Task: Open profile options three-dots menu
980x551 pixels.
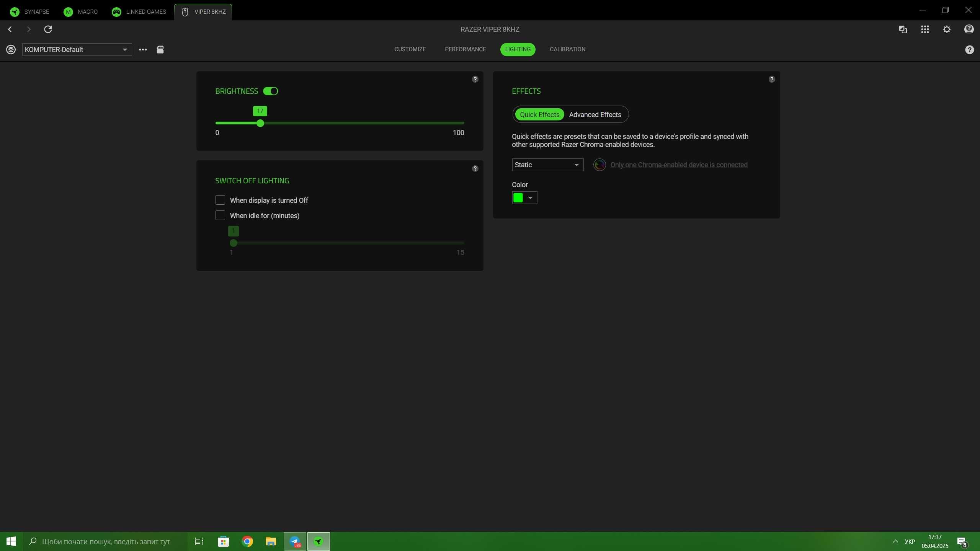Action: click(143, 49)
